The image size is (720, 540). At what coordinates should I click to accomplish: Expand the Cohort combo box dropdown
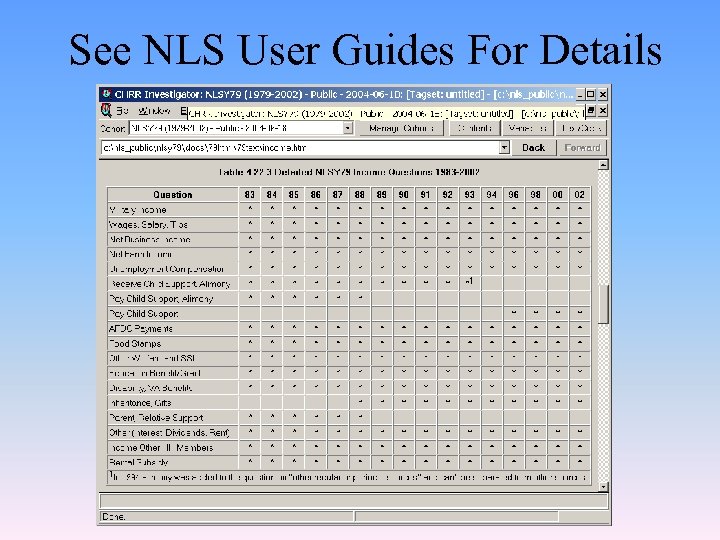click(x=348, y=128)
